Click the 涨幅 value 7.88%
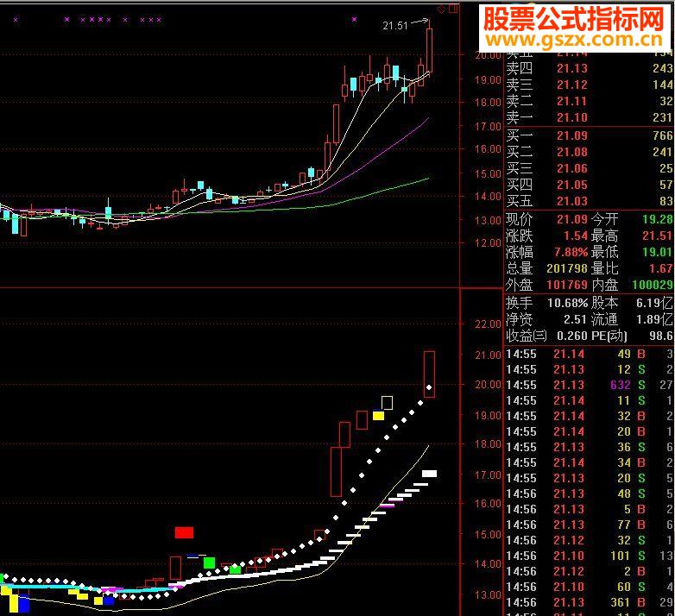The width and height of the screenshot is (675, 616). coord(571,252)
